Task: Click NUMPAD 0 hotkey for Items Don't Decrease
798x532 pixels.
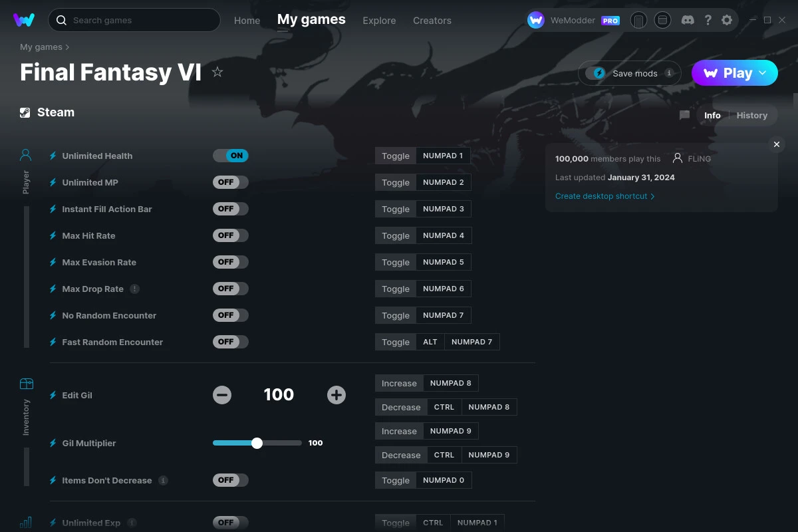Action: pyautogui.click(x=444, y=480)
